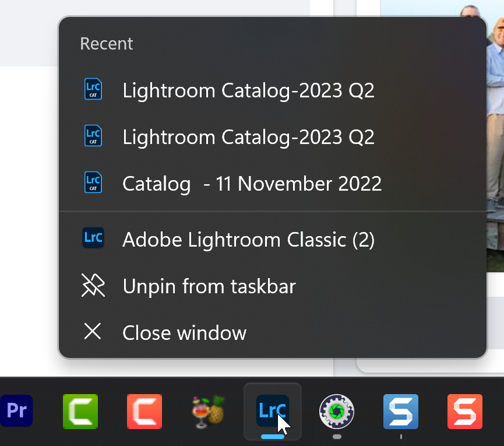Click the catalog icon beside the top recent entry

pos(93,89)
